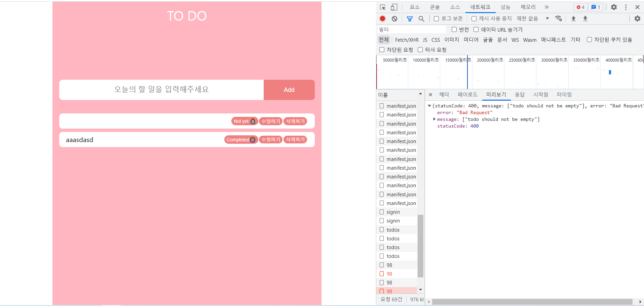Select the first signin request row
This screenshot has width=644, height=306.
pos(397,212)
